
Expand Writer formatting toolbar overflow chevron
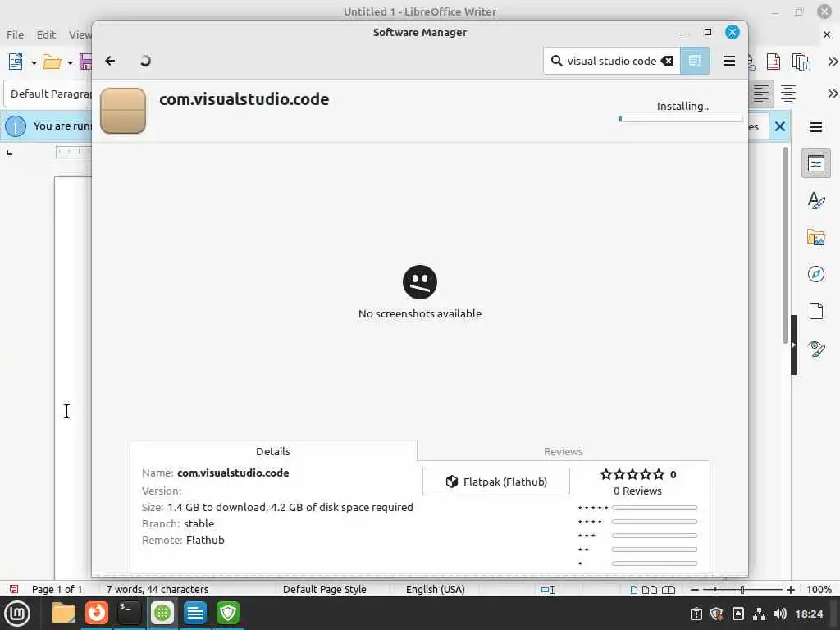tap(832, 94)
